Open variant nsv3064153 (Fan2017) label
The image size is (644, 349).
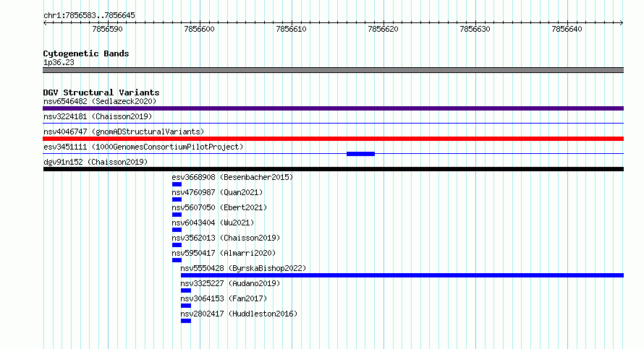tap(224, 298)
